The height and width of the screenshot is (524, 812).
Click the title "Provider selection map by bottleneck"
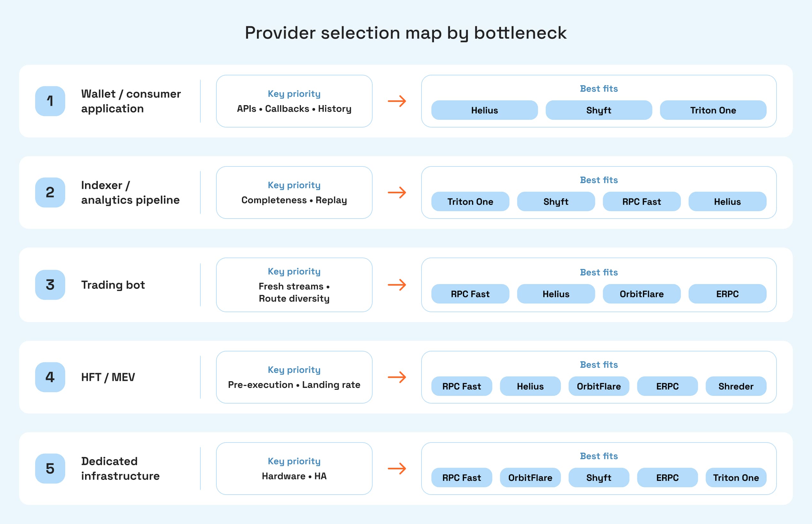click(x=406, y=33)
